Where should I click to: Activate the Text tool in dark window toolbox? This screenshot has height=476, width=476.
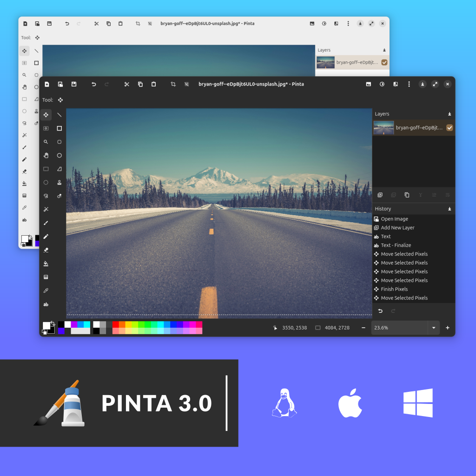(x=46, y=304)
